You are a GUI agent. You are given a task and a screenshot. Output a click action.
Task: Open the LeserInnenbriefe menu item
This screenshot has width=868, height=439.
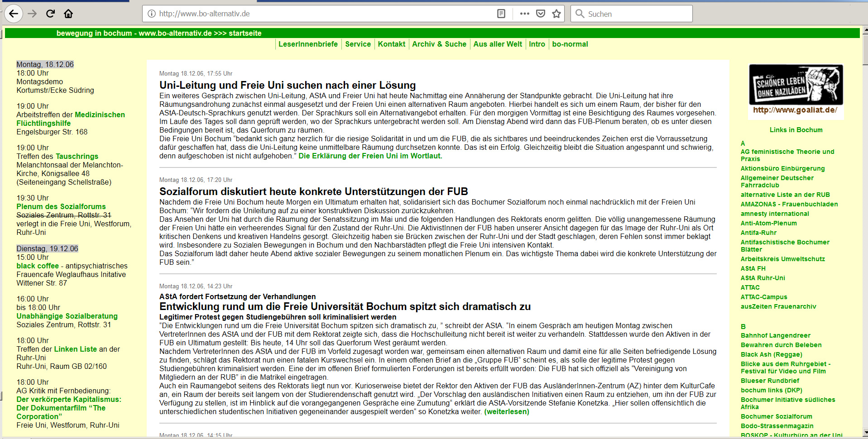click(308, 44)
